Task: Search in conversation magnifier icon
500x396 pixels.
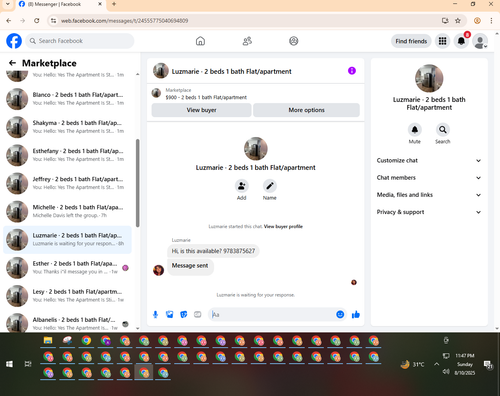Action: coord(443,130)
